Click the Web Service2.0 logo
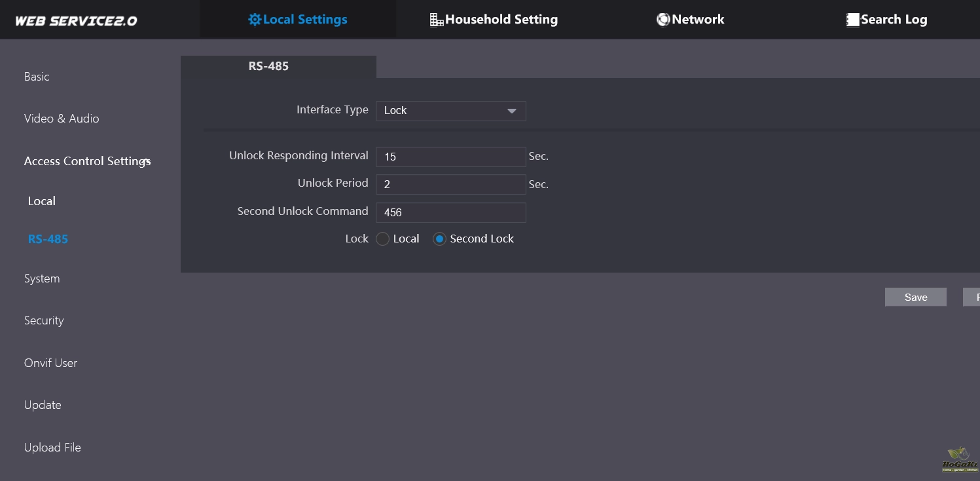 [76, 20]
